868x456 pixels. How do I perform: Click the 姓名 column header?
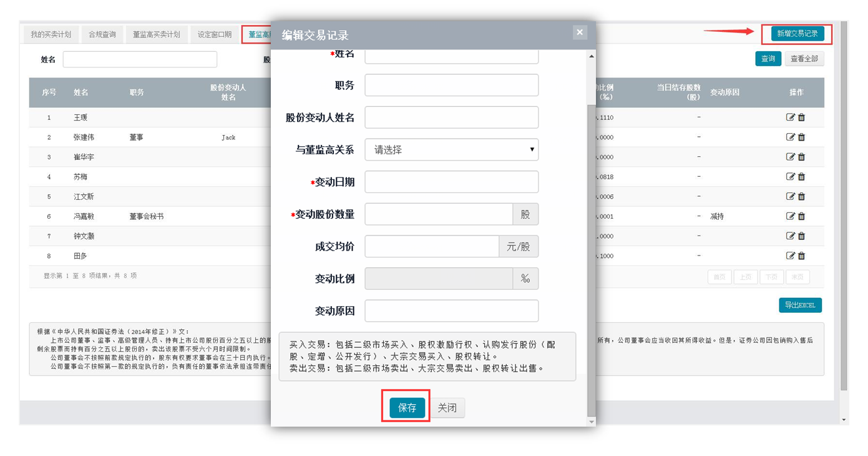click(x=81, y=92)
